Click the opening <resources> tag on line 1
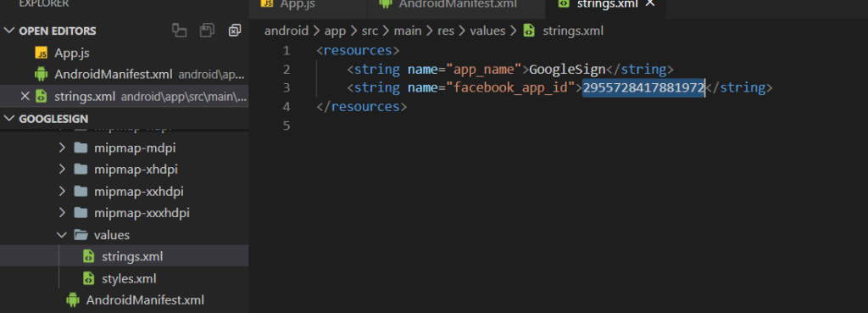The width and height of the screenshot is (868, 313). pyautogui.click(x=358, y=51)
